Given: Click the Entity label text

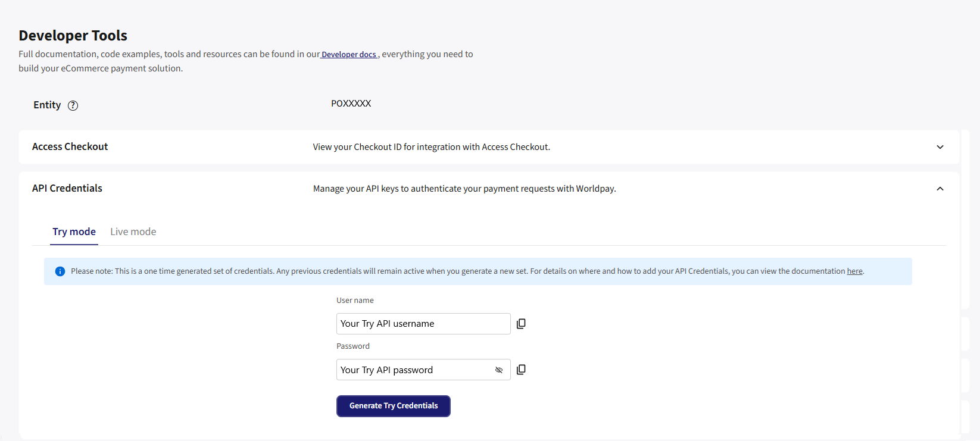Looking at the screenshot, I should click(x=47, y=105).
